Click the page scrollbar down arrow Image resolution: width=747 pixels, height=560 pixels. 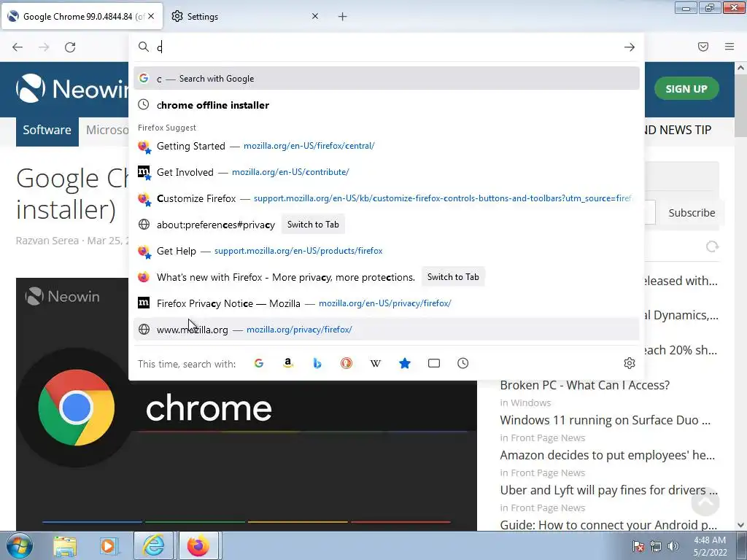[x=741, y=525]
